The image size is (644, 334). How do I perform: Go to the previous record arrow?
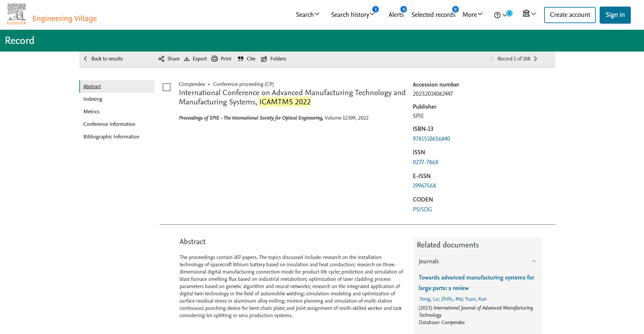[x=492, y=58]
